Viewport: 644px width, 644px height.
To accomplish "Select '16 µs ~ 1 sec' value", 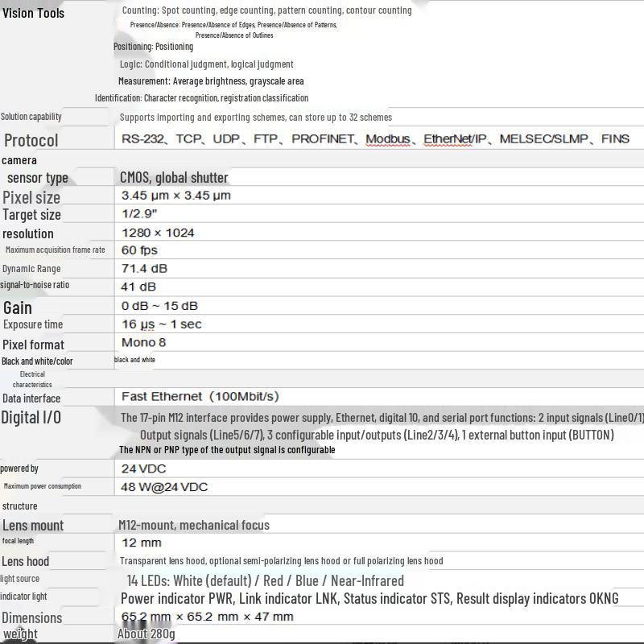I will click(162, 324).
